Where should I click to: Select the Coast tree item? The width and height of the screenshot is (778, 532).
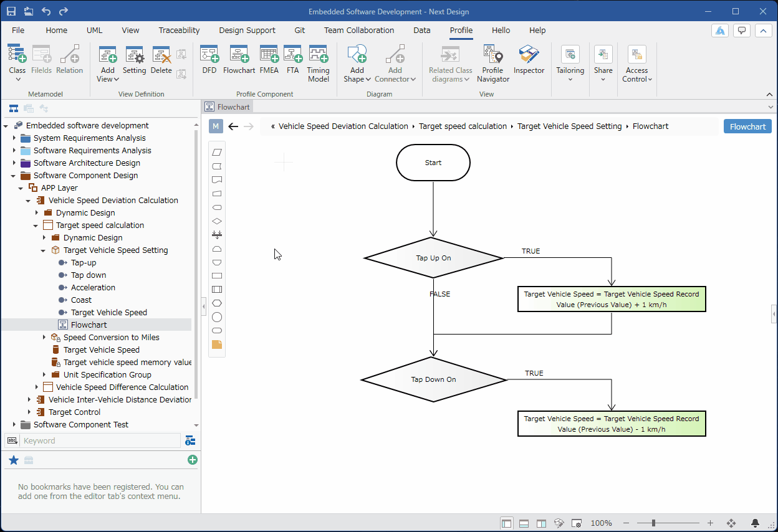[81, 300]
